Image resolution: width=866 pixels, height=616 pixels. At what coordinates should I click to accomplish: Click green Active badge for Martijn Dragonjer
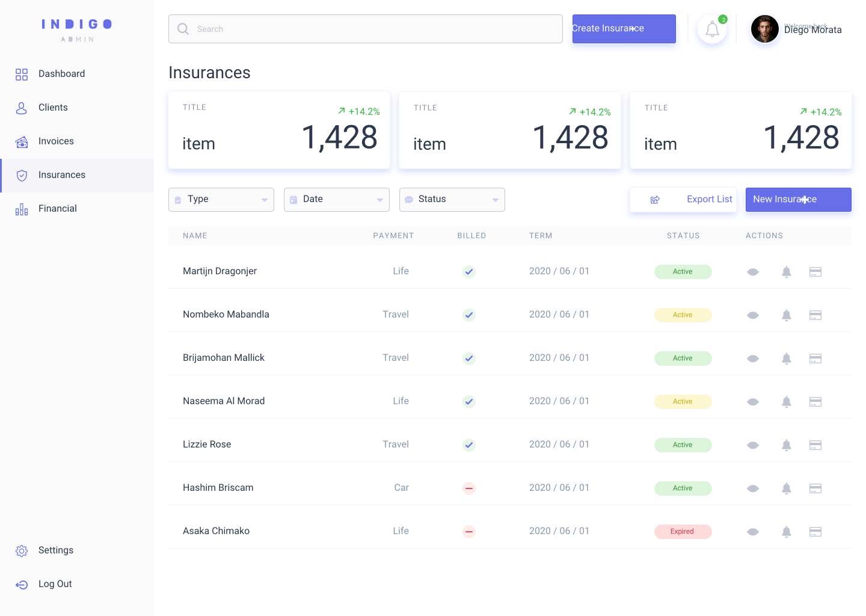pyautogui.click(x=683, y=272)
